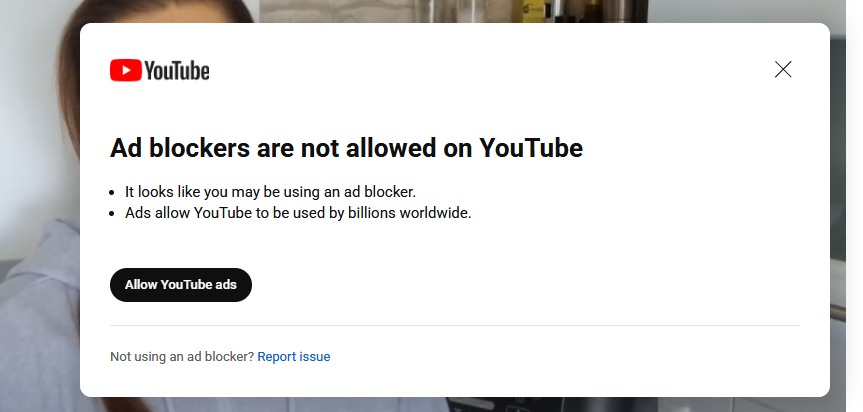Click the red YouTube play logo icon
863x412 pixels.
pyautogui.click(x=125, y=70)
